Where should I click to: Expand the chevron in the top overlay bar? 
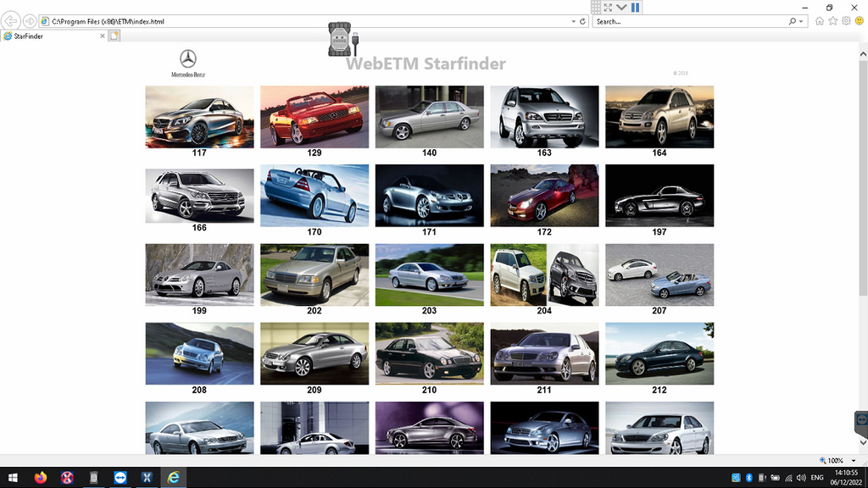point(621,8)
